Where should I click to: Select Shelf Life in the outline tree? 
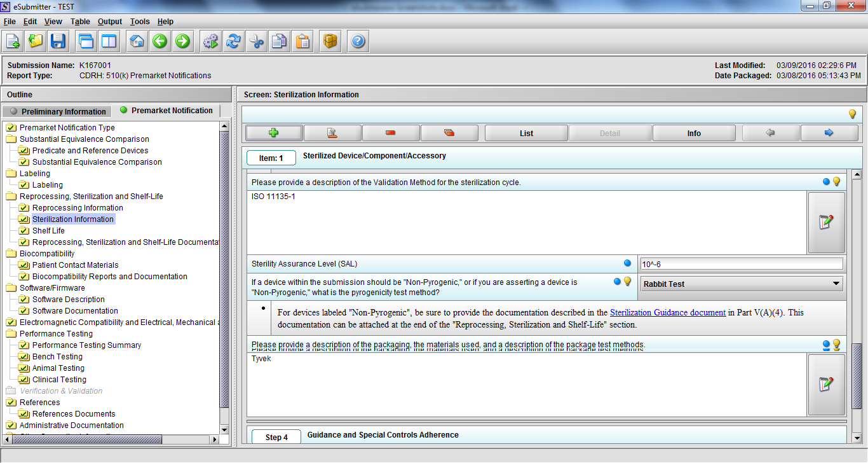click(48, 231)
